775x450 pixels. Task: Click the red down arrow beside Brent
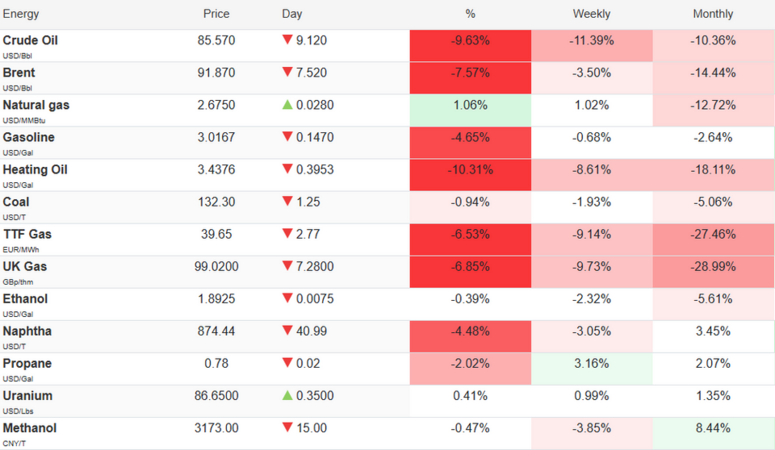(x=287, y=72)
